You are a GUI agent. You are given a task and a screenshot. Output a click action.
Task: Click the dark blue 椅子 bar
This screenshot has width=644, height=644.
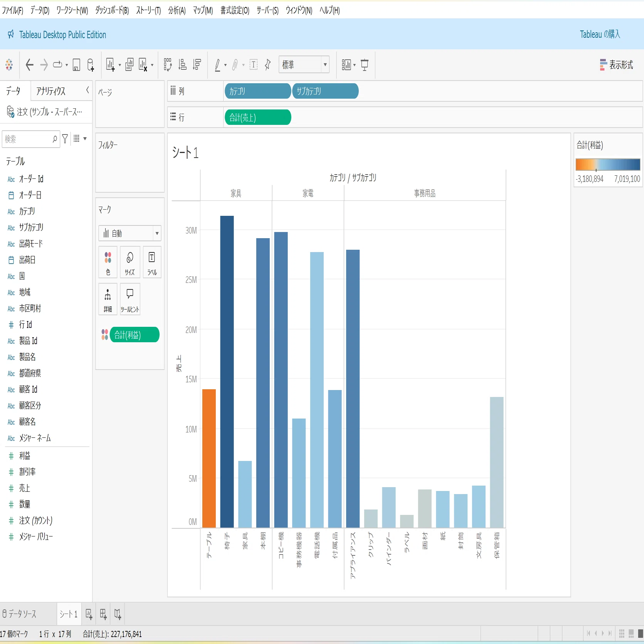coord(227,372)
